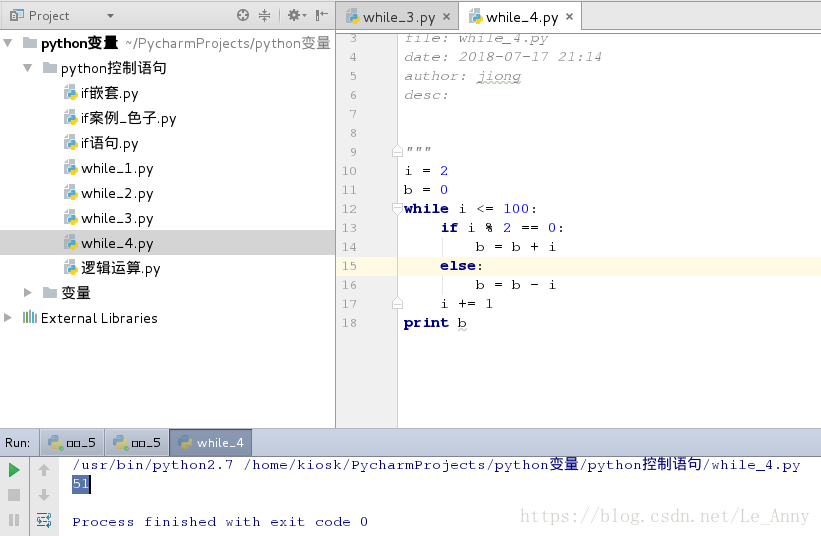Image resolution: width=821 pixels, height=536 pixels.
Task: Click the stop process square button
Action: tap(14, 495)
